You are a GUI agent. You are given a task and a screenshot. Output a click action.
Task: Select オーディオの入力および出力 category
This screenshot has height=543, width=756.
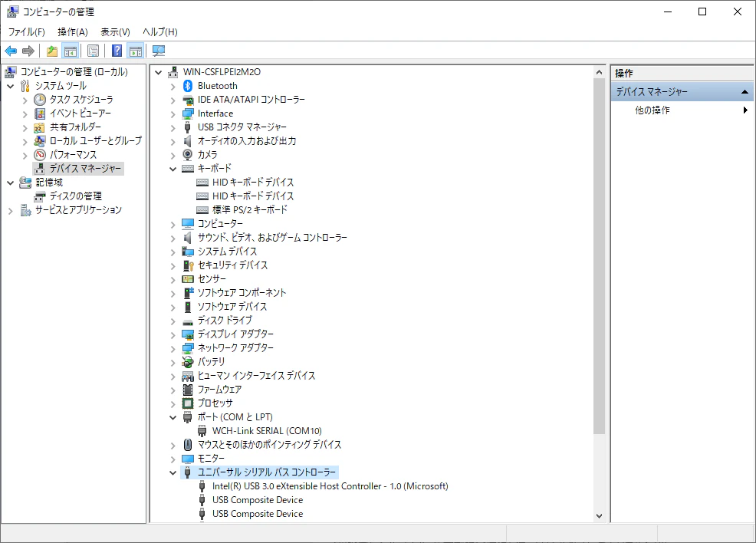tap(246, 141)
